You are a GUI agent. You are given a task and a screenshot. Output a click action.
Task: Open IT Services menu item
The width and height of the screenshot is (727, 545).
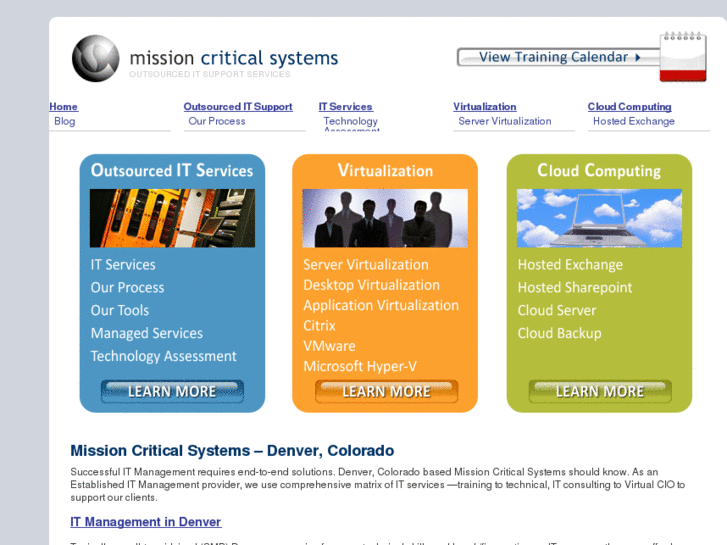pyautogui.click(x=345, y=107)
